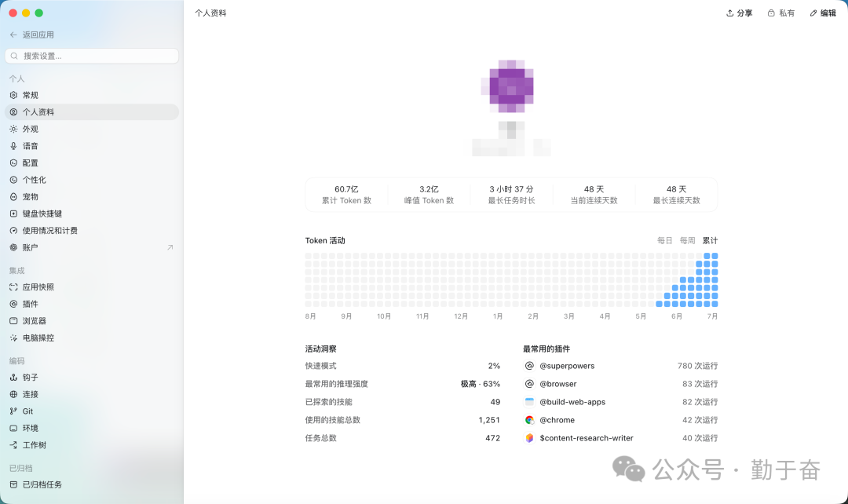This screenshot has width=848, height=504.
Task: Click the Chrome logo next to @chrome
Action: point(529,420)
